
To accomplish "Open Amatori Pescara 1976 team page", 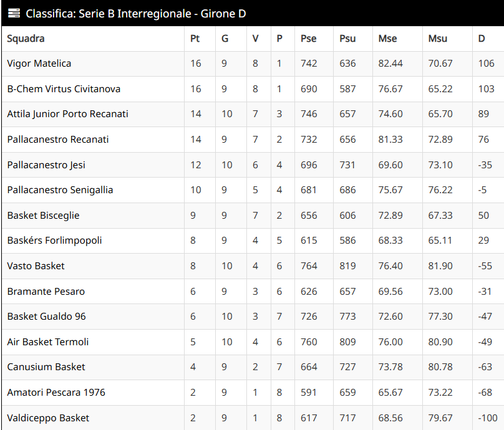I will coord(56,393).
